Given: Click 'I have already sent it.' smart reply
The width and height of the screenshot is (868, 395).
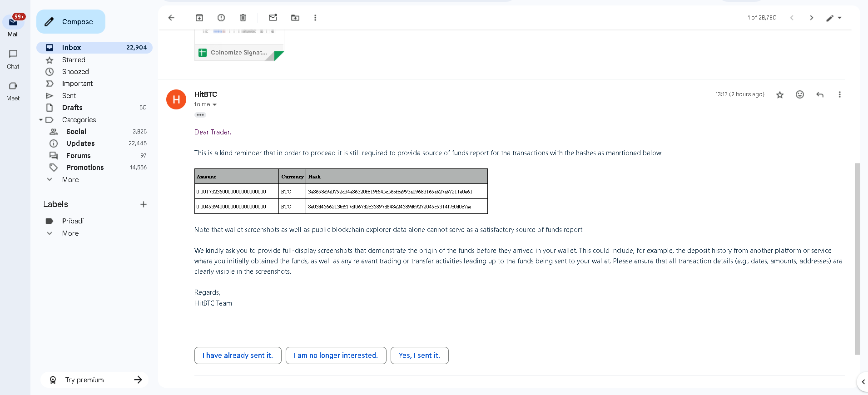Looking at the screenshot, I should [x=238, y=355].
